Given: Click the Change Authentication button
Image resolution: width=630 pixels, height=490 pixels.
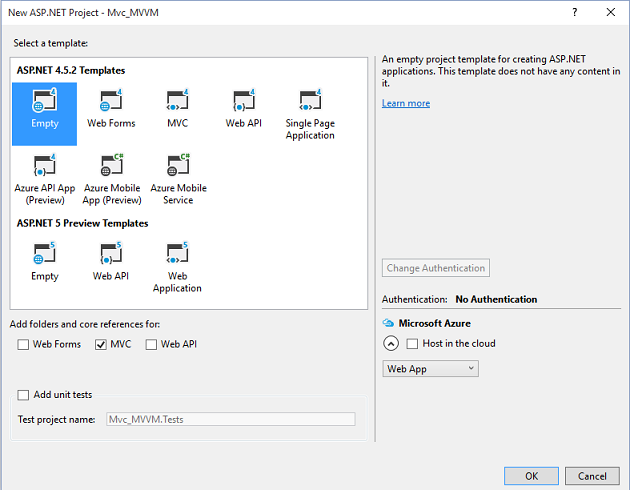Looking at the screenshot, I should tap(436, 268).
